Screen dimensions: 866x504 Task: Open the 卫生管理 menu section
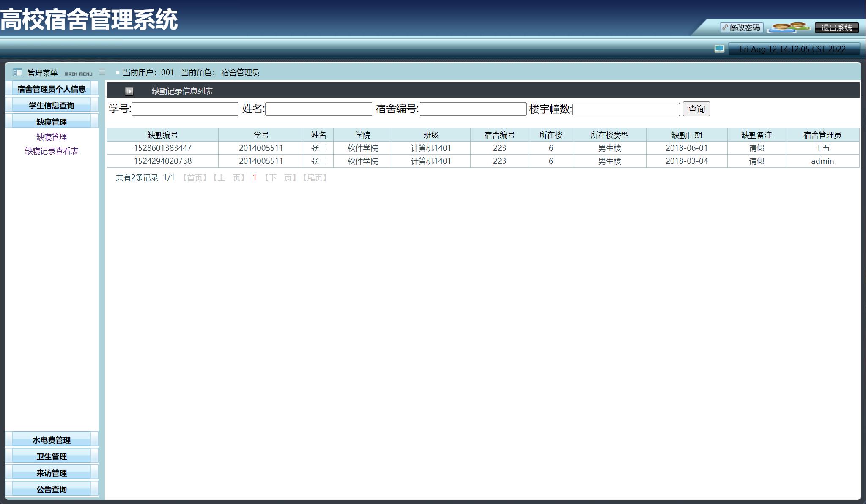52,456
